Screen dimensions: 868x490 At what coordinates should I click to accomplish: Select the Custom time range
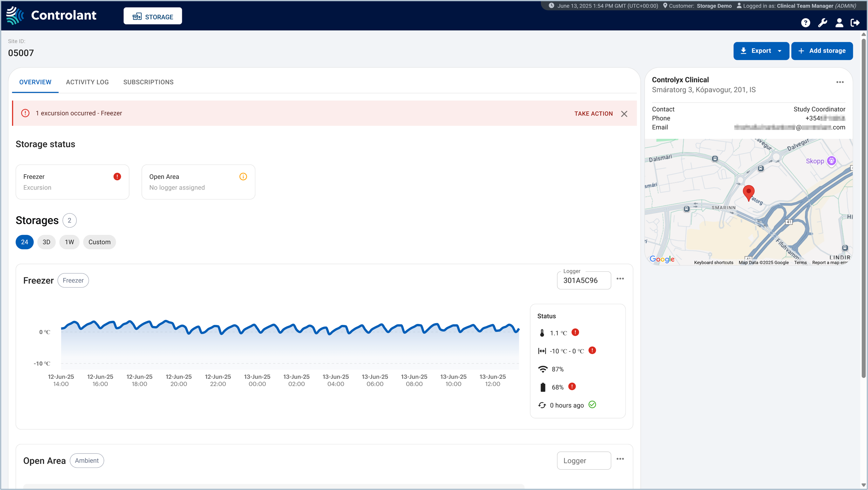tap(99, 242)
